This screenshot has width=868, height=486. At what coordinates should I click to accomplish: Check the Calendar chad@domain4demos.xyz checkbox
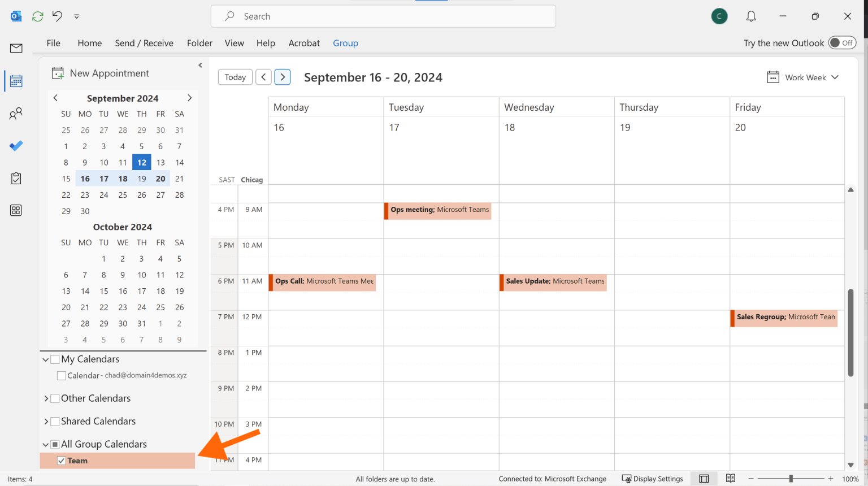coord(62,376)
